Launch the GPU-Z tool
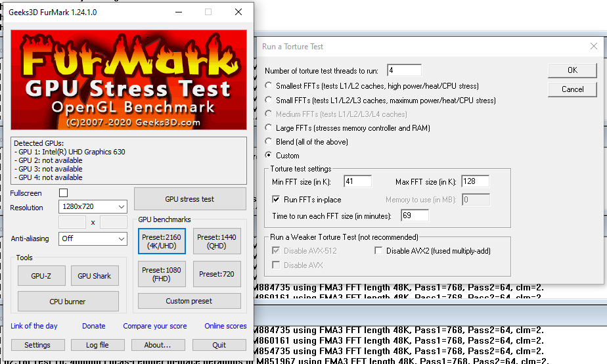The height and width of the screenshot is (364, 607). pos(41,276)
